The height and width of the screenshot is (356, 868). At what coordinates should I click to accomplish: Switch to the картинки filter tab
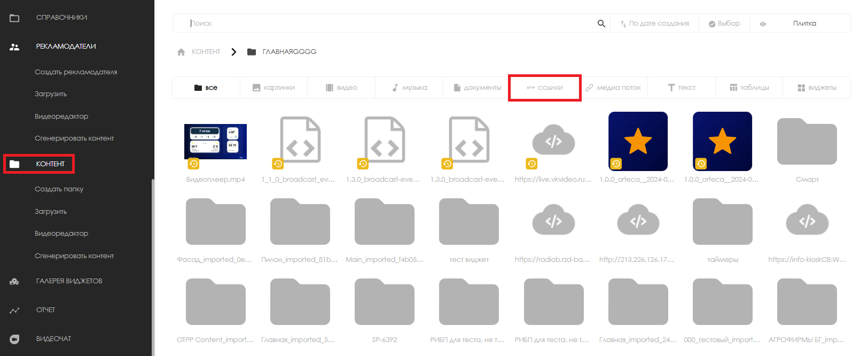pos(273,88)
